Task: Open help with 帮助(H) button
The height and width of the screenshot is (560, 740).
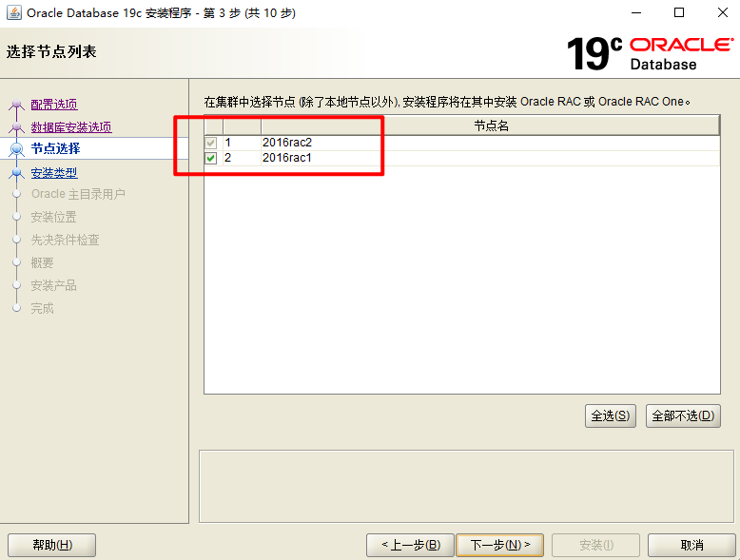Action: click(x=51, y=545)
